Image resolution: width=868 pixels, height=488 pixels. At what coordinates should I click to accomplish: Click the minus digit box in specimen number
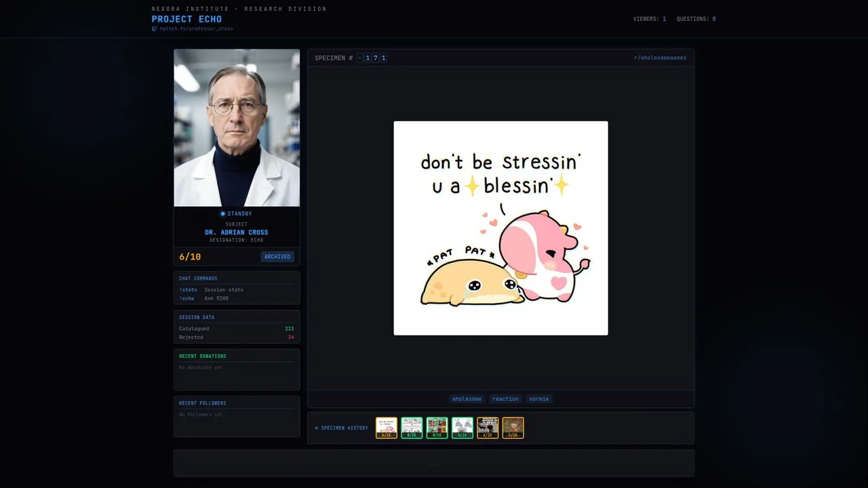[360, 58]
